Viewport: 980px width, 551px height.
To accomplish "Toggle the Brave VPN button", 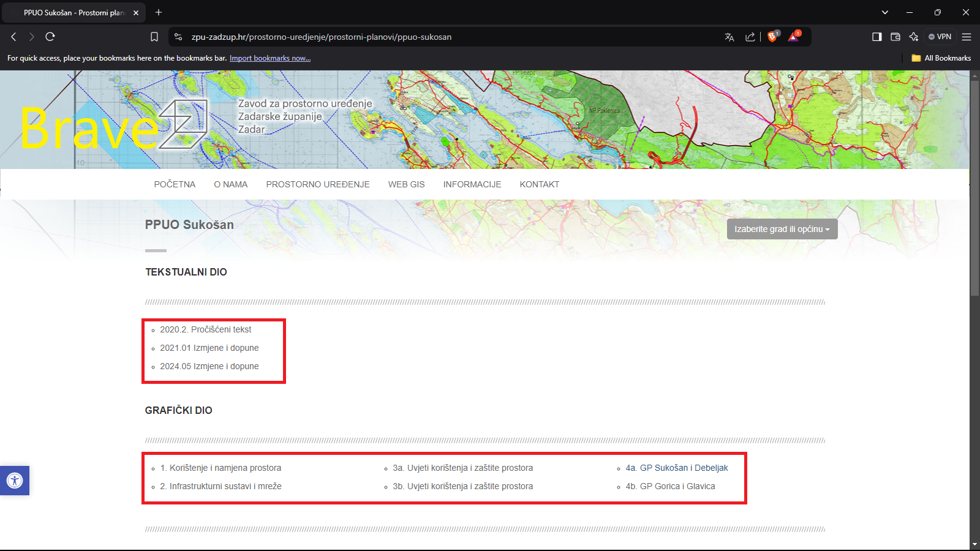I will click(x=940, y=37).
